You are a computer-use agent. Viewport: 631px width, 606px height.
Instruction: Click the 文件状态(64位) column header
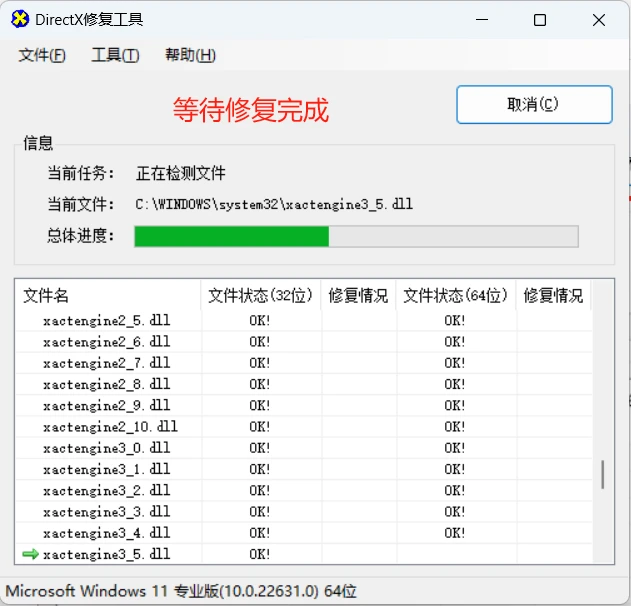pos(456,296)
